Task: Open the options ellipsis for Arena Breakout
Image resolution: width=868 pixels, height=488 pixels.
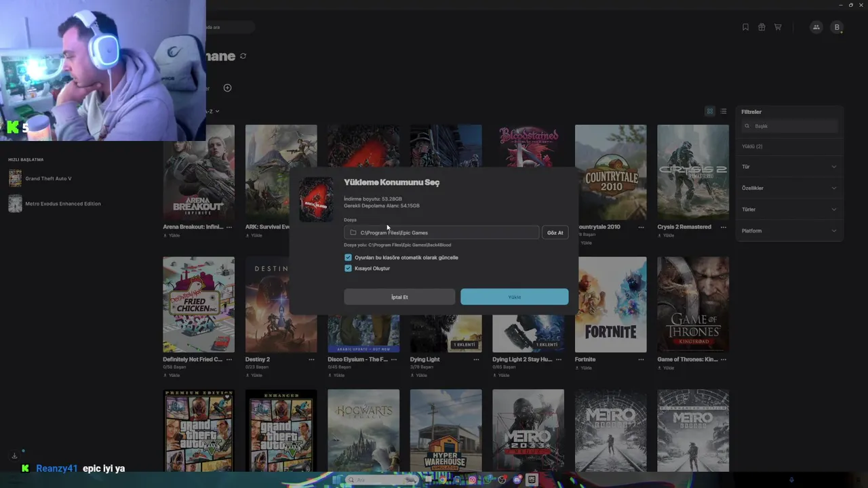Action: coord(229,227)
